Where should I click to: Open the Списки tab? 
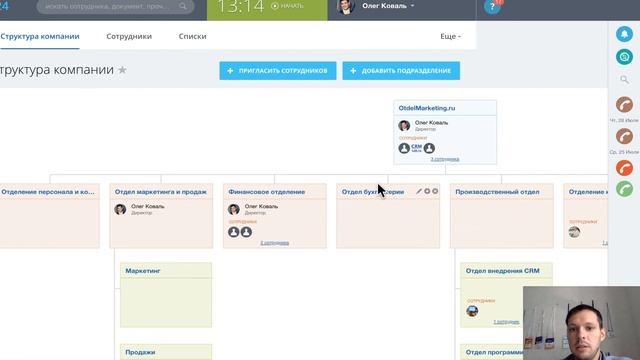192,36
